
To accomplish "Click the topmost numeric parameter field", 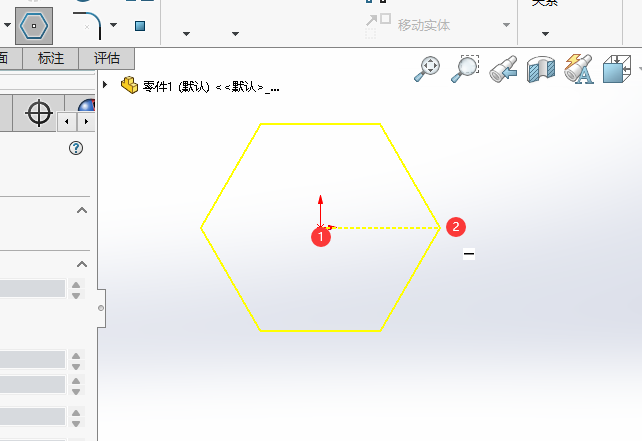I will coord(32,289).
